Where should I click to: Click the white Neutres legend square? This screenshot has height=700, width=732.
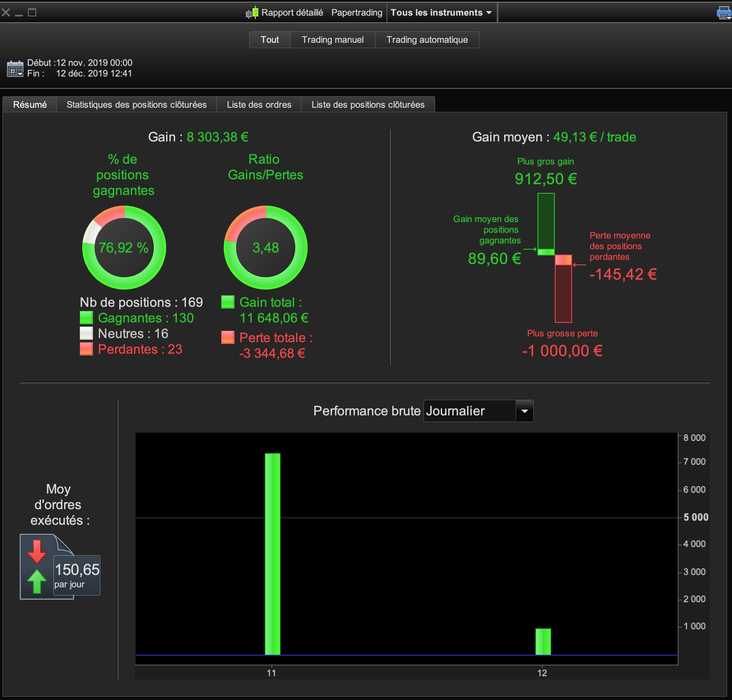click(x=86, y=333)
